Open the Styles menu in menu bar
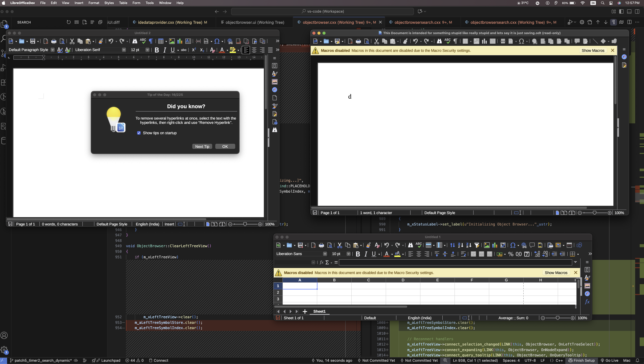Viewport: 644px width, 364px height. pos(109,3)
